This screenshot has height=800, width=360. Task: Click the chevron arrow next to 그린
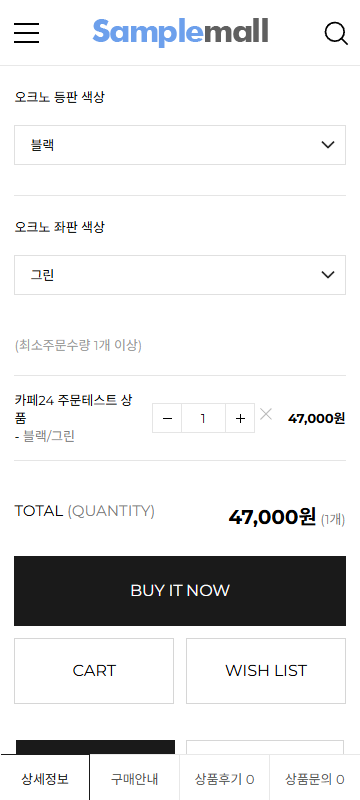pos(328,275)
